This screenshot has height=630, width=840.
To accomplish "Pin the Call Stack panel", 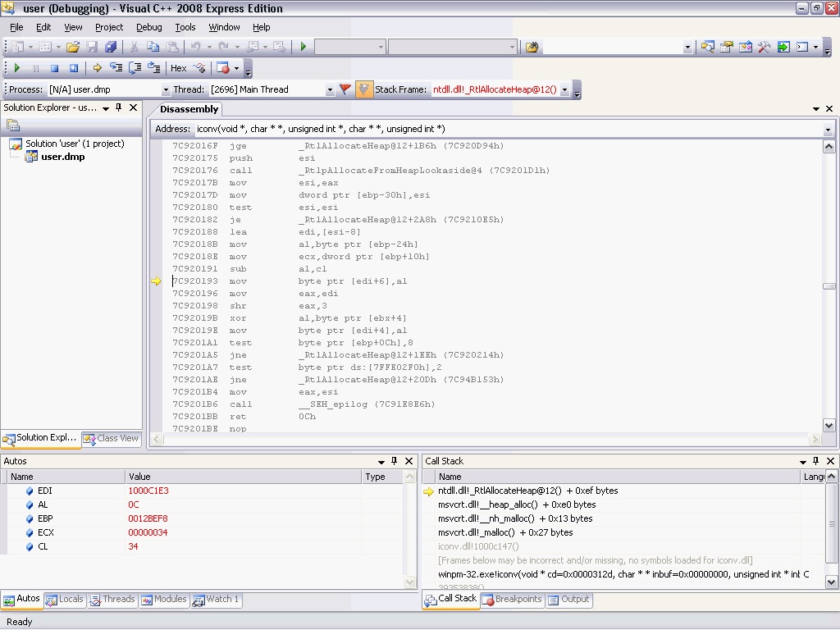I will click(x=816, y=461).
